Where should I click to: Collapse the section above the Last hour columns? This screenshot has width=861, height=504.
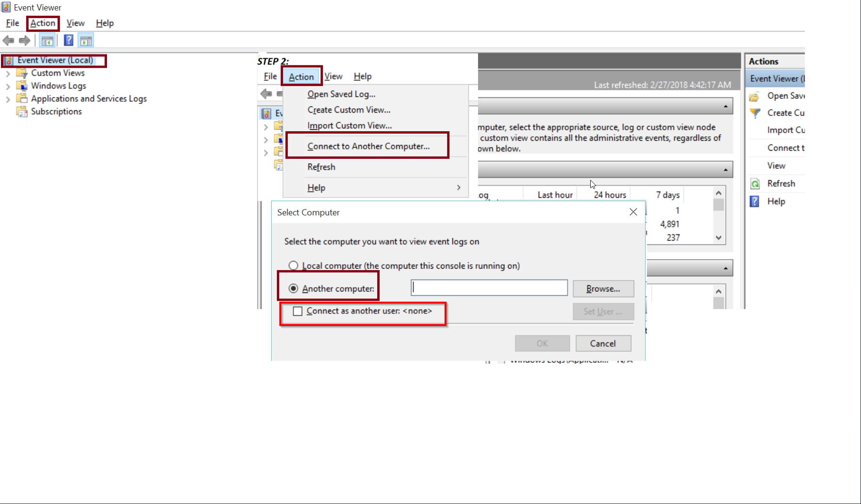[x=725, y=170]
